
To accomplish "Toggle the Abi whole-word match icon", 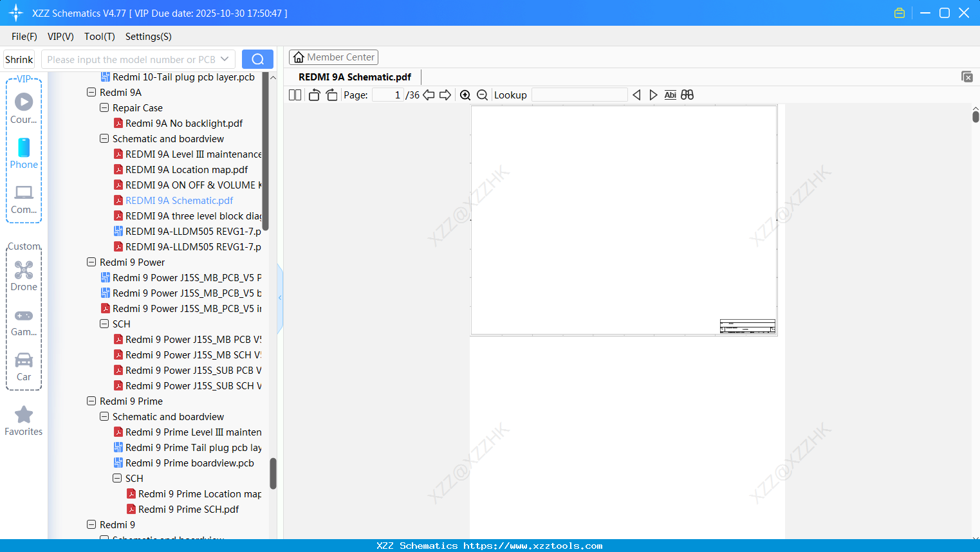I will coord(670,95).
